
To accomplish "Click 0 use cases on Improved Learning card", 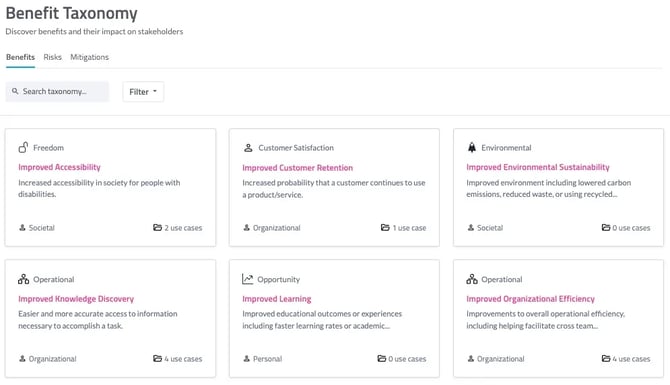I will [407, 359].
